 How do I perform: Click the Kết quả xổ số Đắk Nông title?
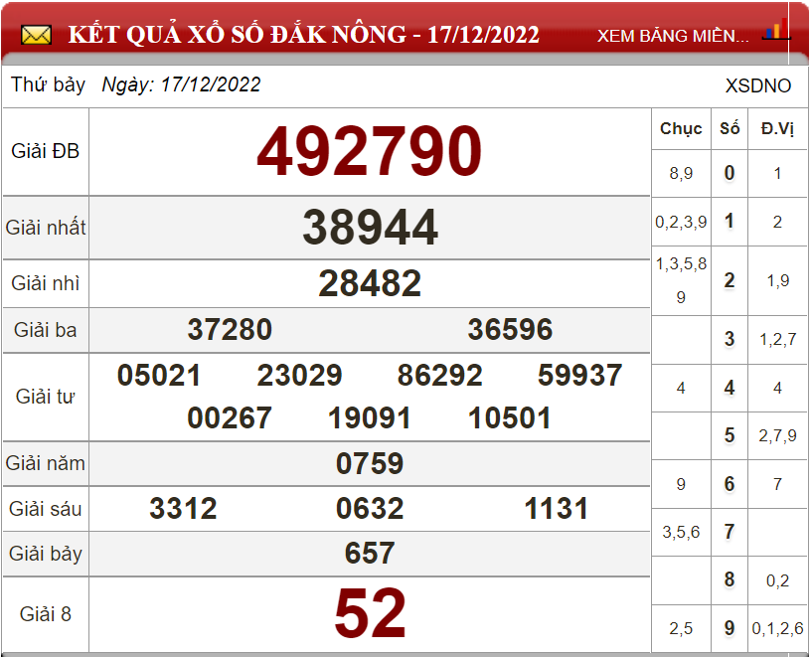point(303,36)
